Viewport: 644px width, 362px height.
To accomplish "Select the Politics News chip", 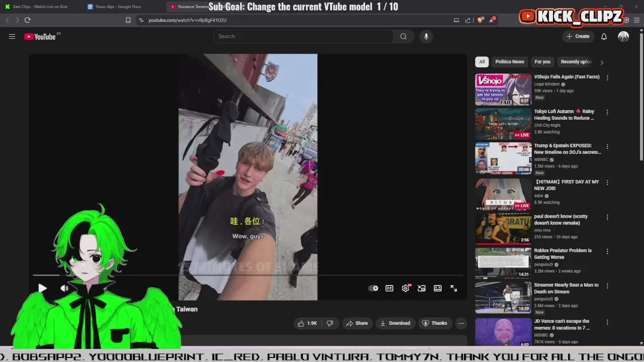I will pos(510,62).
